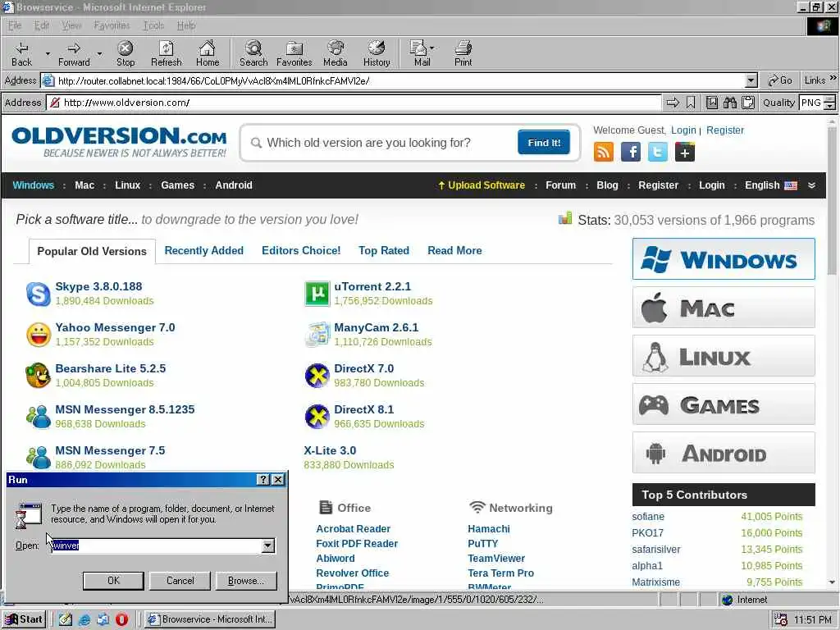
Task: Switch to the Editors Choice! tab
Action: pyautogui.click(x=301, y=251)
